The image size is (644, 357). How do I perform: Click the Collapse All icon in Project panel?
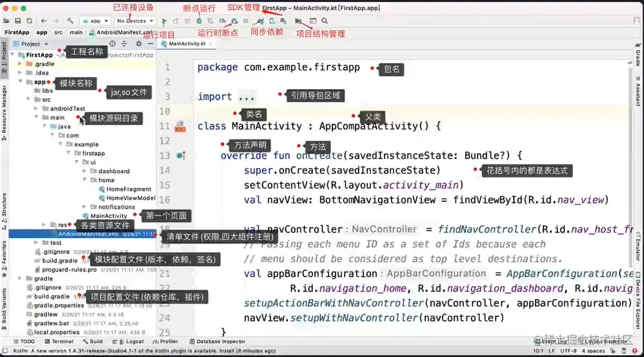point(124,44)
